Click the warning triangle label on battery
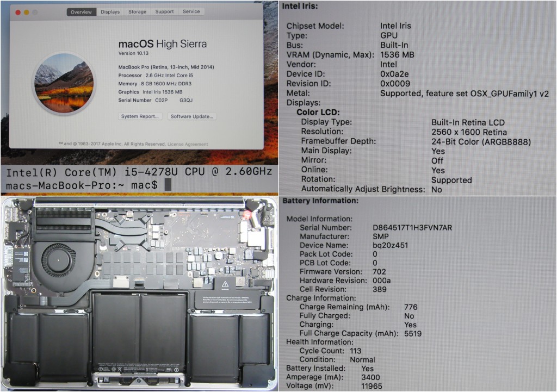Image resolution: width=557 pixels, height=392 pixels. (x=225, y=284)
